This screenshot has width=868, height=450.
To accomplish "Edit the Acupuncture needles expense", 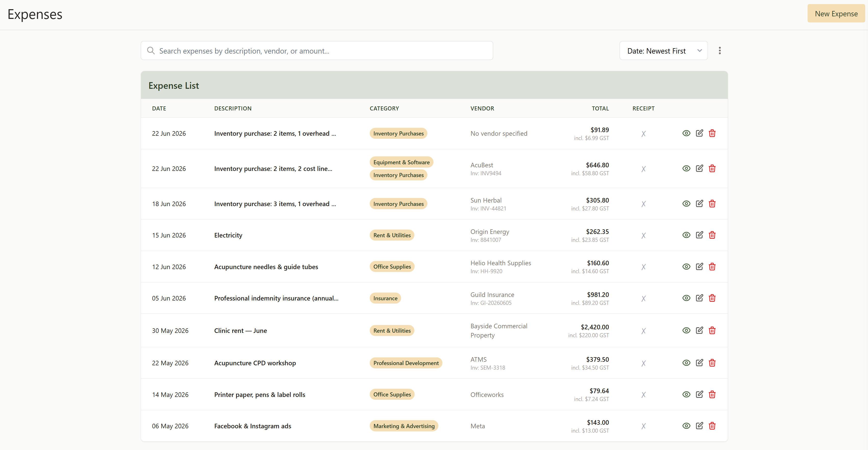I will [699, 267].
